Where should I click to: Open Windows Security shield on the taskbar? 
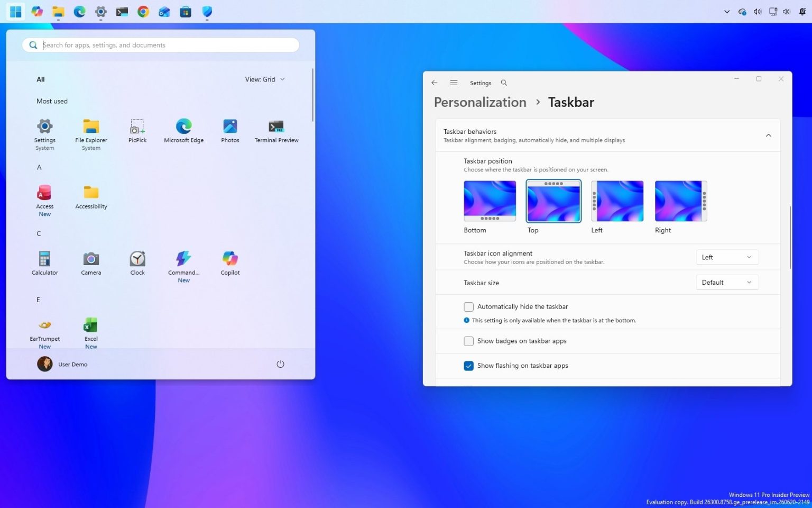click(207, 12)
